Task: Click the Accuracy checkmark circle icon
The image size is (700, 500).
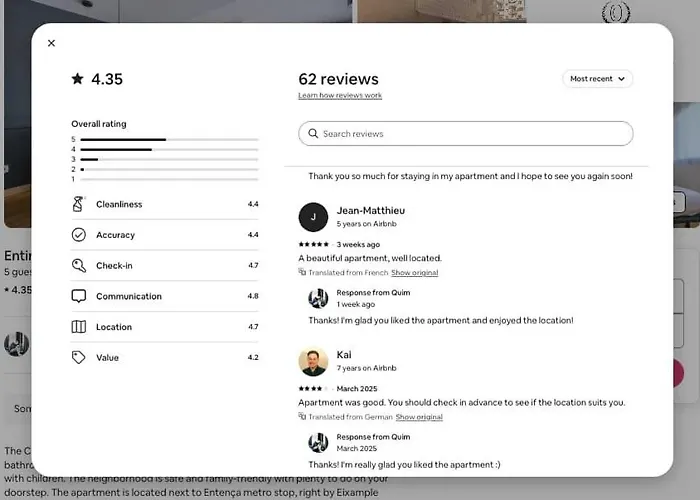Action: pos(79,235)
